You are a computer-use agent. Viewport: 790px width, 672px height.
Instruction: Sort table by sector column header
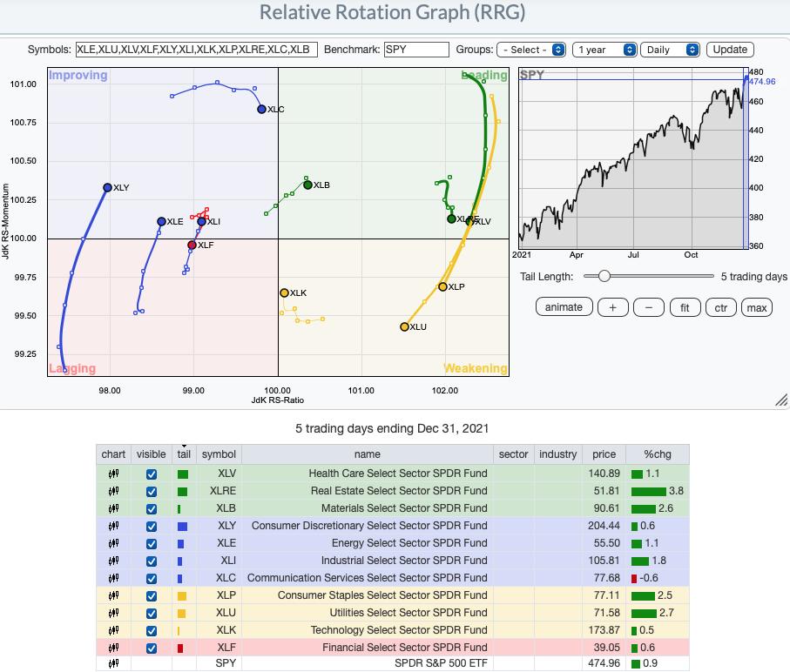pos(513,454)
